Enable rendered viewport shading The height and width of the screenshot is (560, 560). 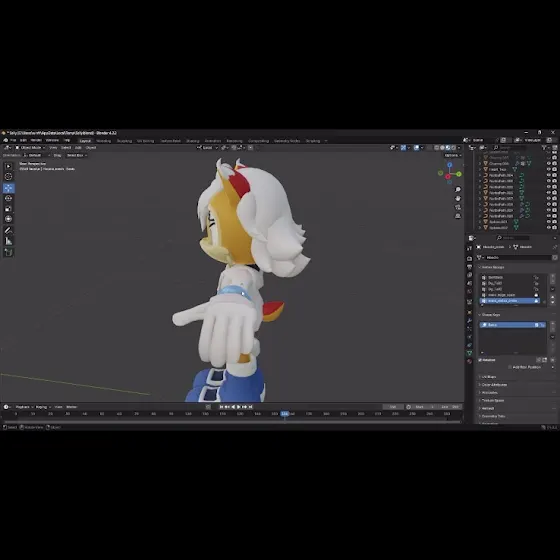(454, 148)
